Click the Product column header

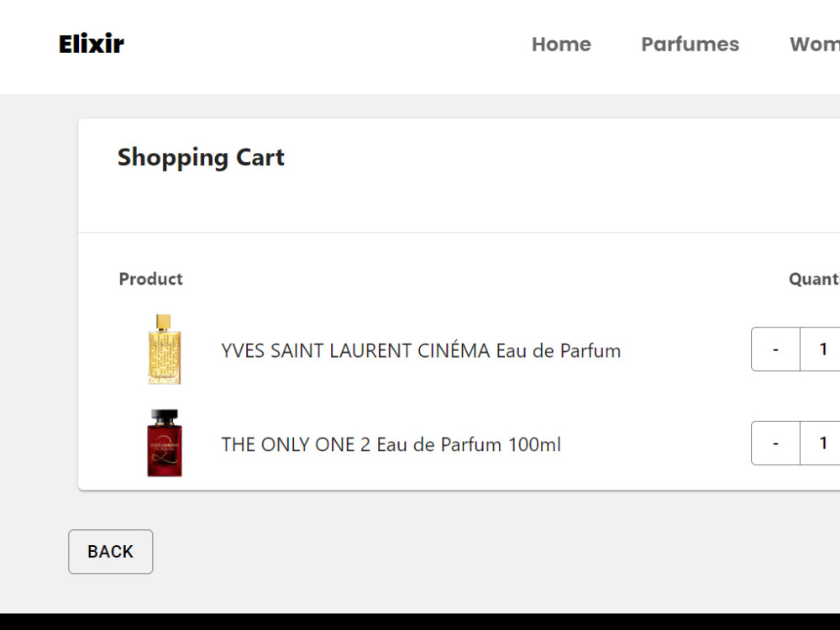pyautogui.click(x=150, y=279)
